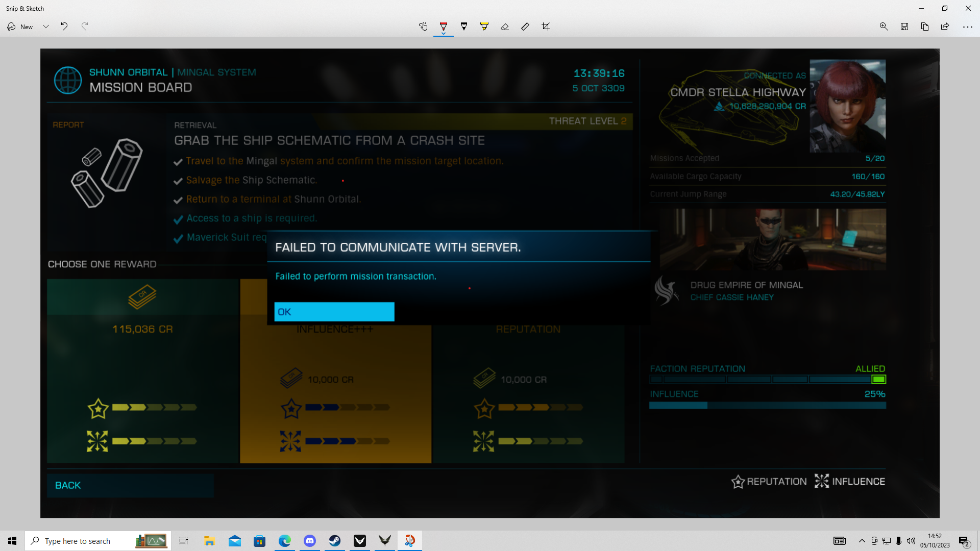Click the faction influence 25% bar
Image resolution: width=980 pixels, height=551 pixels.
(x=768, y=405)
